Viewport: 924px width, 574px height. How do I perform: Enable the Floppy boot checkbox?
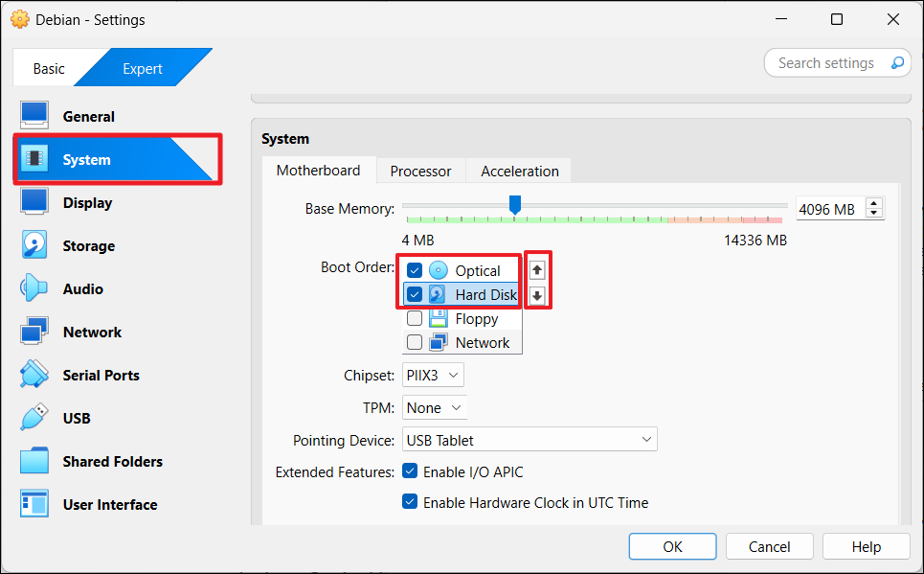click(415, 318)
